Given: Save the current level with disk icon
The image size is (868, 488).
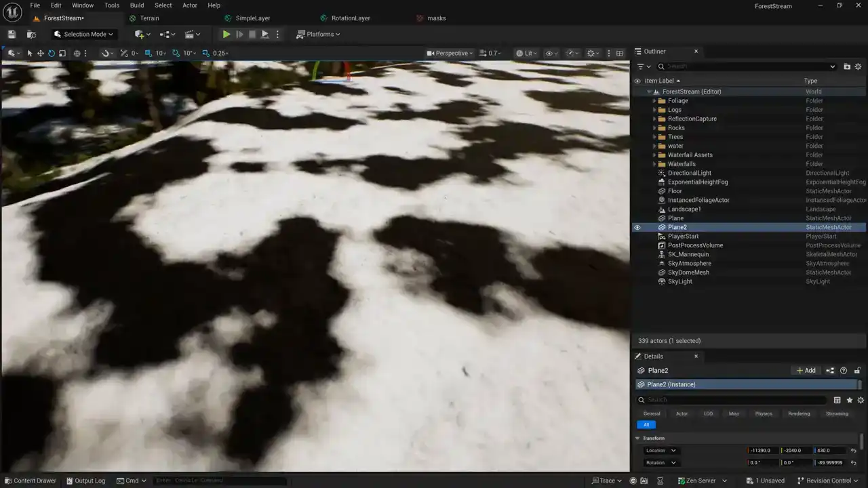Looking at the screenshot, I should pos(12,35).
